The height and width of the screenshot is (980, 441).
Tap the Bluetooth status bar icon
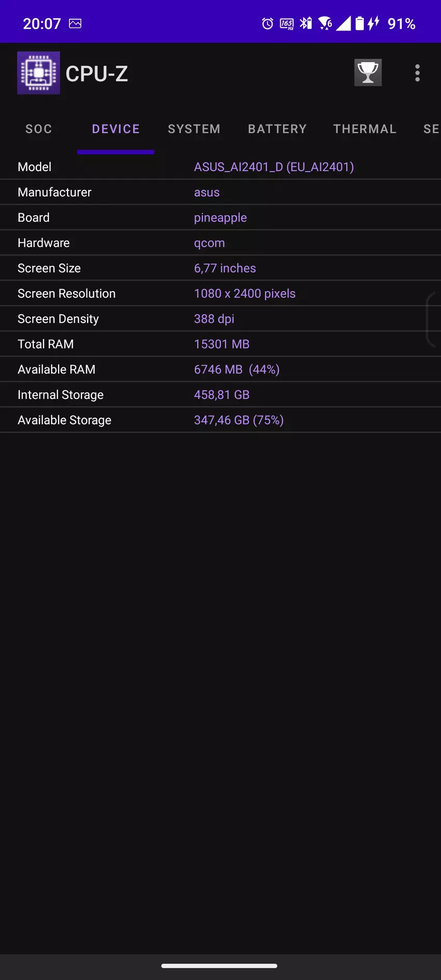(306, 23)
